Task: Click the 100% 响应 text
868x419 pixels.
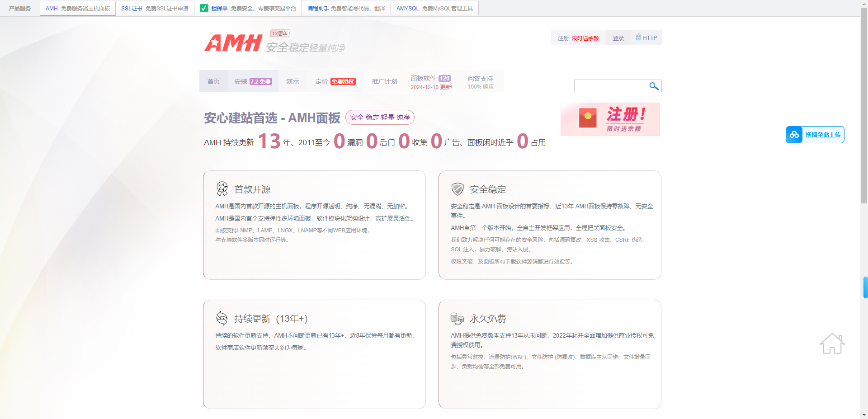Action: [x=481, y=87]
